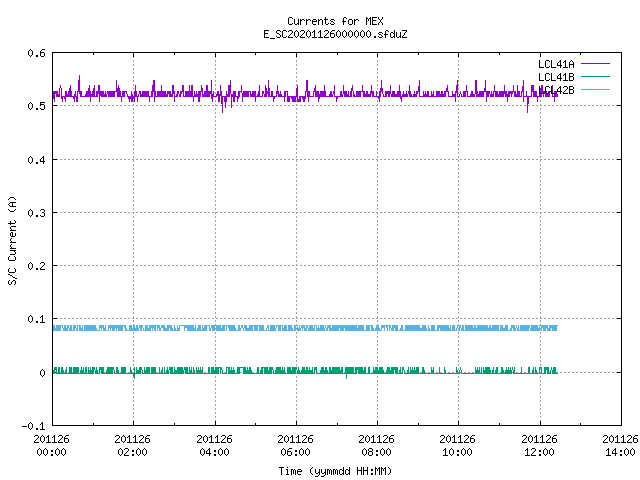Click the -0.1 y-axis tick value

(x=33, y=426)
